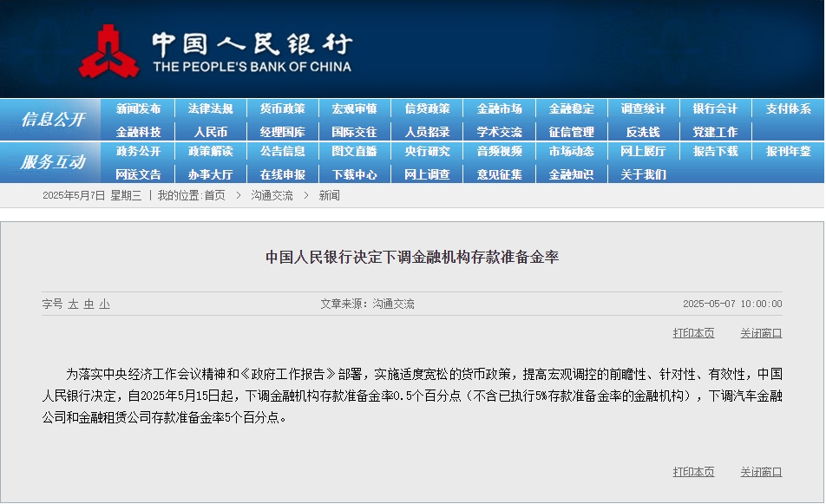Set font size to 中 (medium)
The height and width of the screenshot is (504, 826).
[88, 304]
